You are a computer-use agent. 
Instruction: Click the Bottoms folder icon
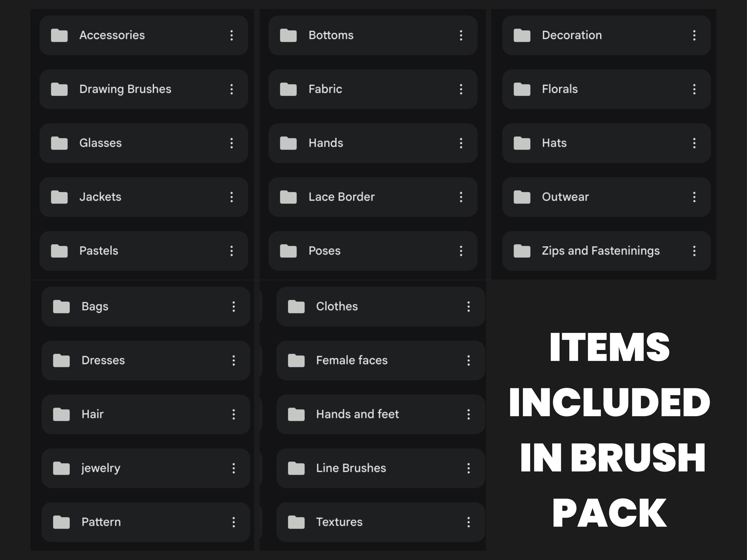289,35
